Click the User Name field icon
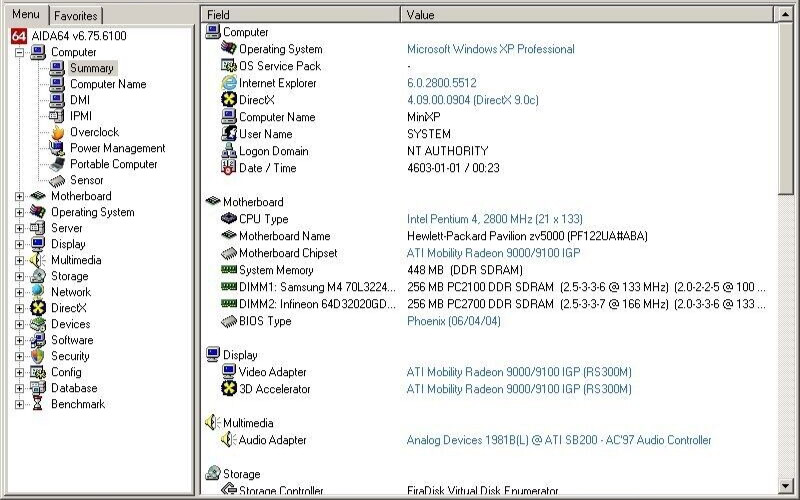 (x=229, y=134)
